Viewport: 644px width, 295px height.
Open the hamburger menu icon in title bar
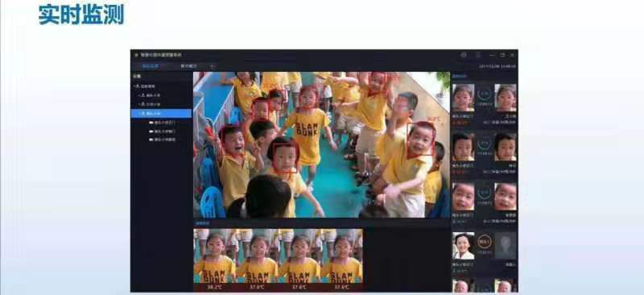[478, 55]
